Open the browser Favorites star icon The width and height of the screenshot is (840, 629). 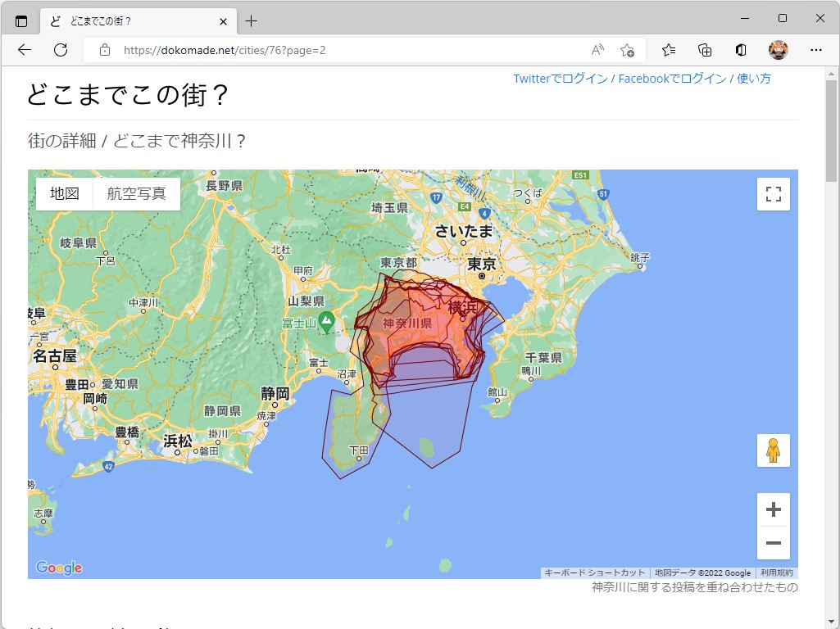tap(627, 50)
